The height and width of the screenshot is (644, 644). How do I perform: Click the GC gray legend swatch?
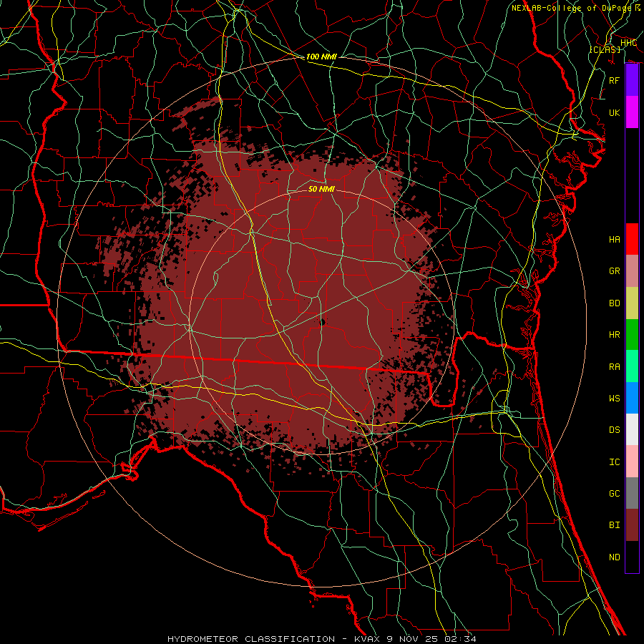[x=632, y=493]
